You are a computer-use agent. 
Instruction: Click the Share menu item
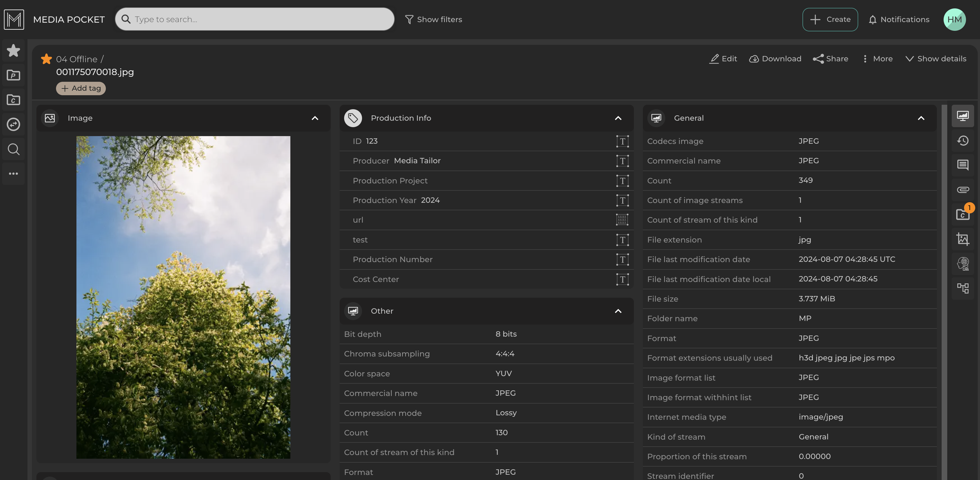(830, 59)
